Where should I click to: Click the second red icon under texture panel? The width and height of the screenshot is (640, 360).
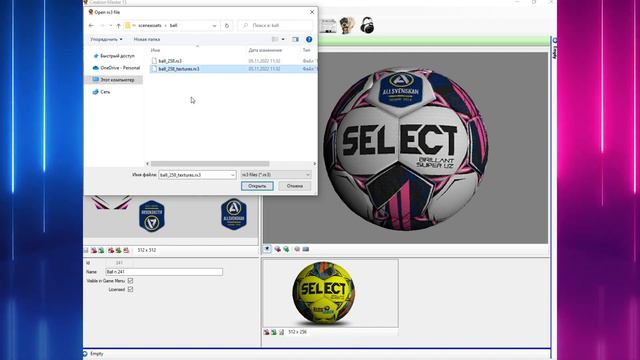pos(111,250)
